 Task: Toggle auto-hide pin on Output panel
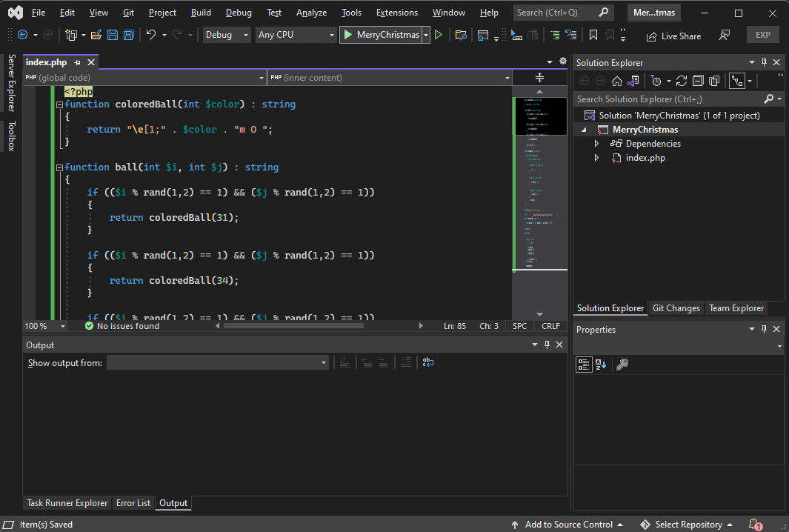tap(547, 345)
